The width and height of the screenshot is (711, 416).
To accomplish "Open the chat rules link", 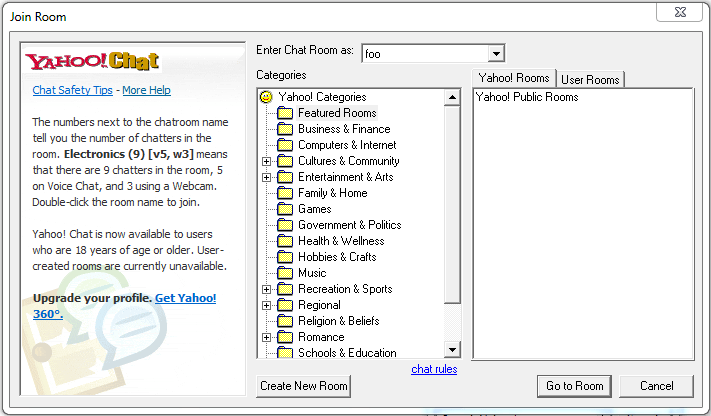I will 434,369.
